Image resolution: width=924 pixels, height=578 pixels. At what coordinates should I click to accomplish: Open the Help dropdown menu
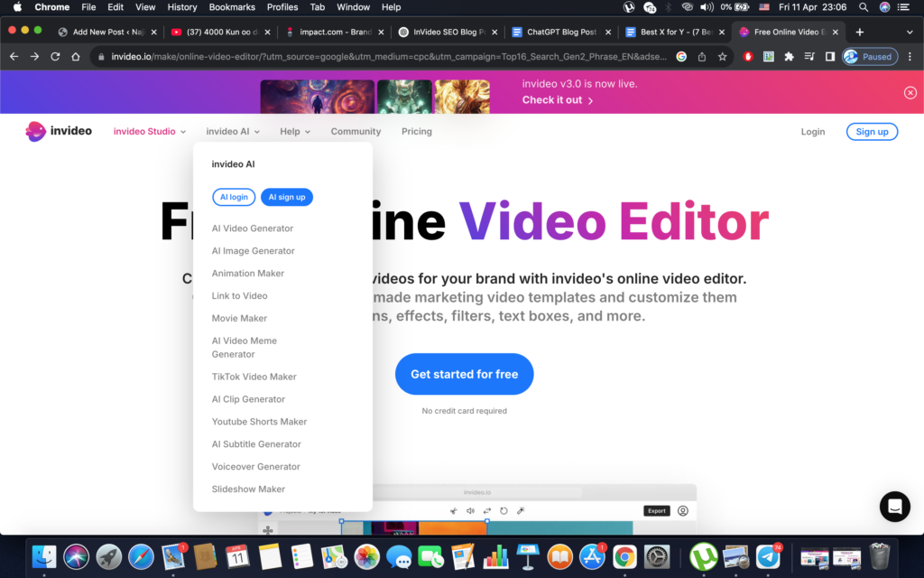coord(294,131)
